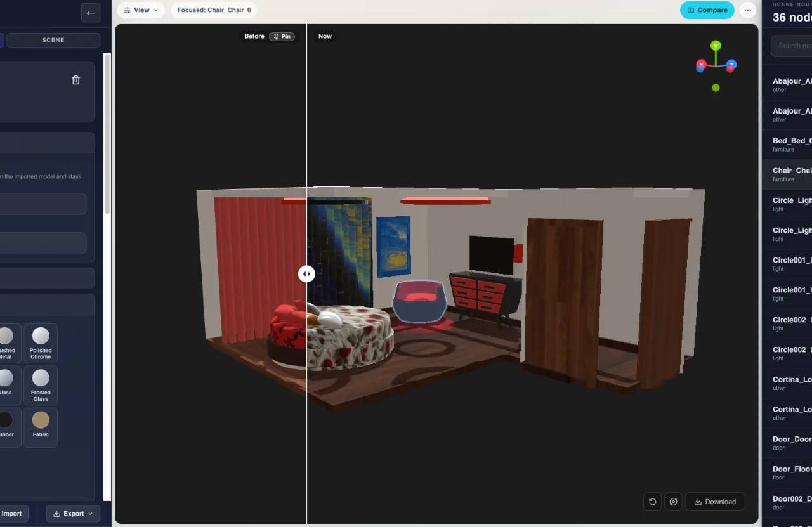Select the Door_Floor node row

[x=787, y=472]
